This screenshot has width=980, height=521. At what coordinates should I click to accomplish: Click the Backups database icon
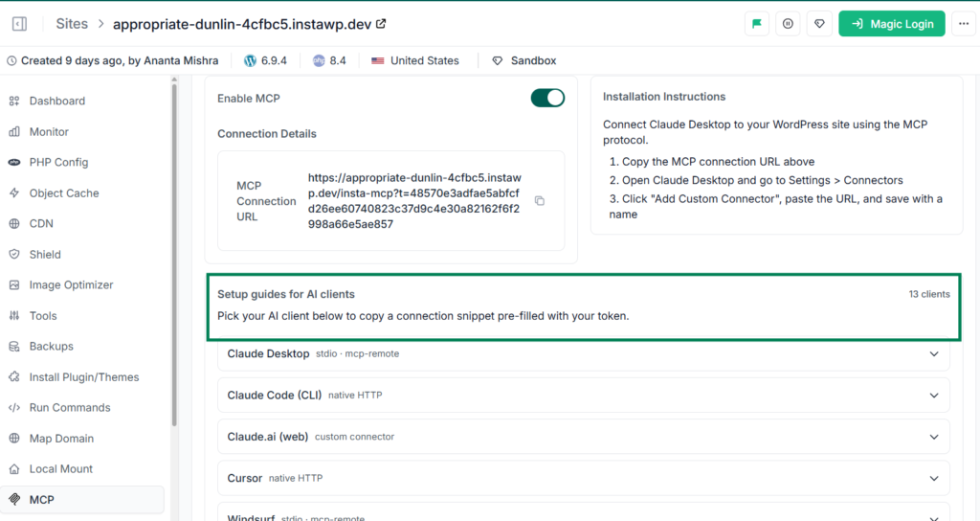[x=14, y=346]
